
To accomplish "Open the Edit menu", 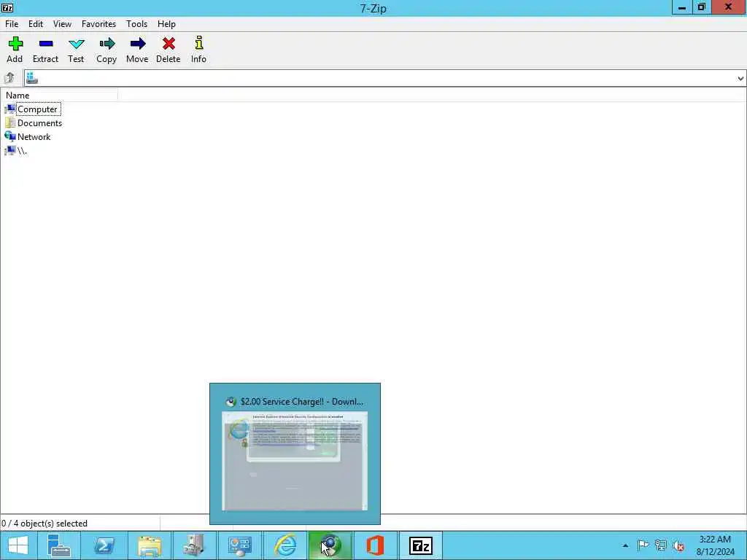I will pos(36,24).
